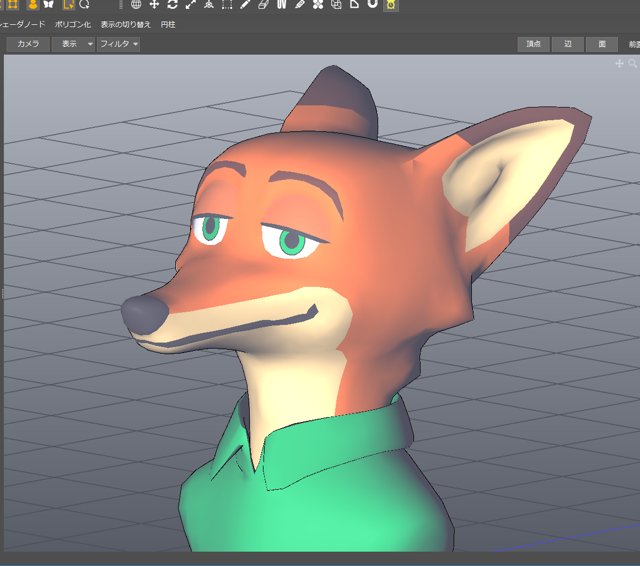Select the pen drawing tool

pyautogui.click(x=245, y=4)
